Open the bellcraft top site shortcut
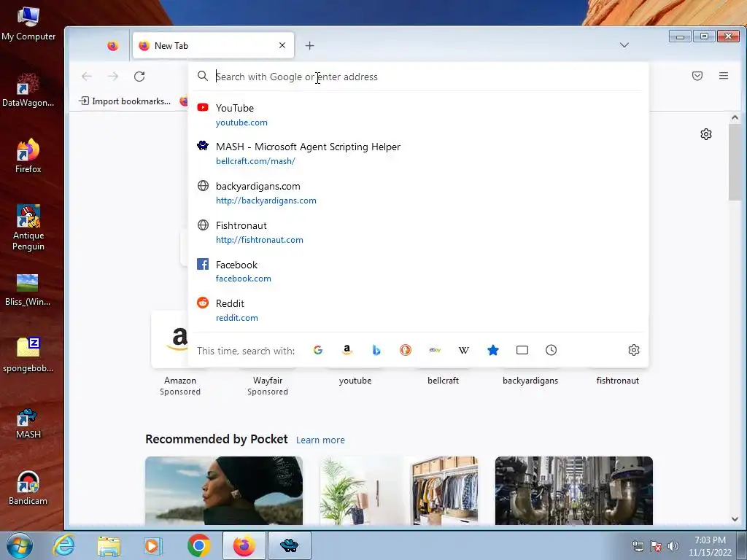 (443, 381)
